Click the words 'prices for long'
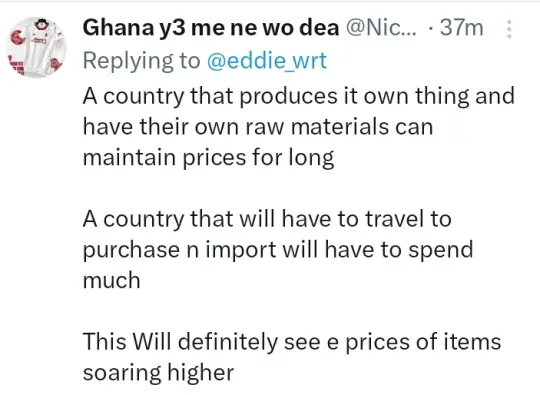Screen dimensions: 540x395 pos(258,158)
